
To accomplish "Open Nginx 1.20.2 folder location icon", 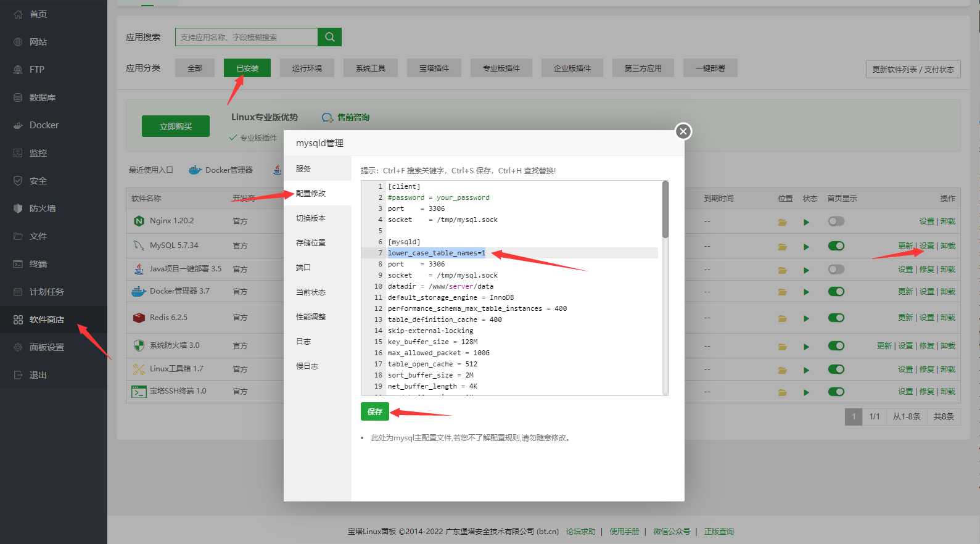I will coord(782,222).
